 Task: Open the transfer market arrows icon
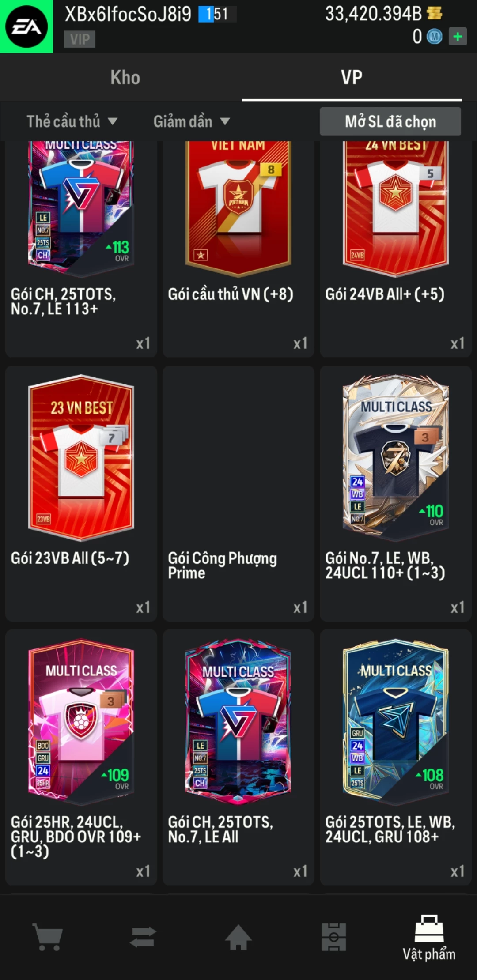coord(143,937)
